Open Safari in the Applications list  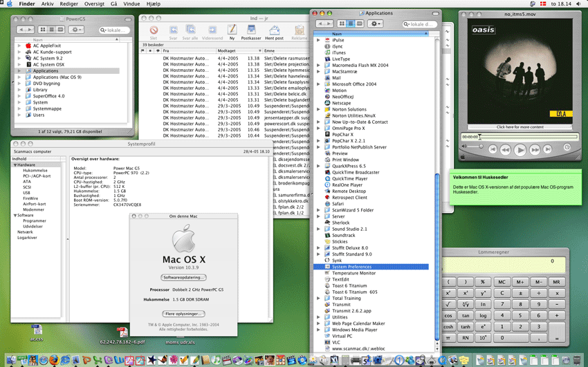pos(338,204)
